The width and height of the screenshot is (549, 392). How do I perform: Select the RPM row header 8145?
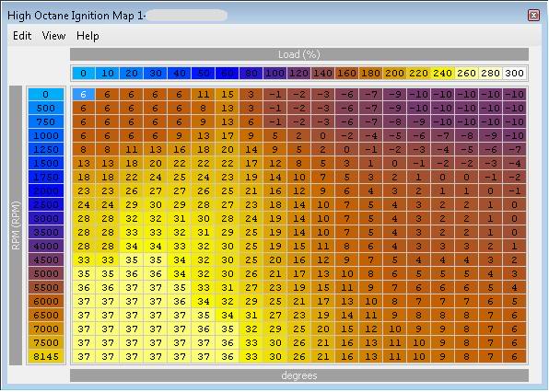pos(46,356)
